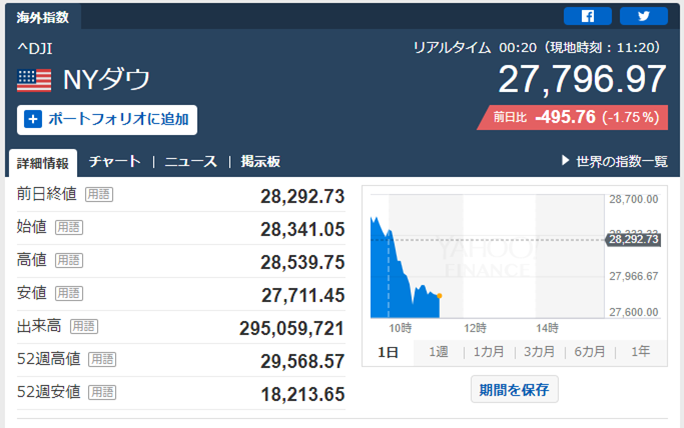684x428 pixels.
Task: Share the page via Twitter icon
Action: tap(643, 16)
